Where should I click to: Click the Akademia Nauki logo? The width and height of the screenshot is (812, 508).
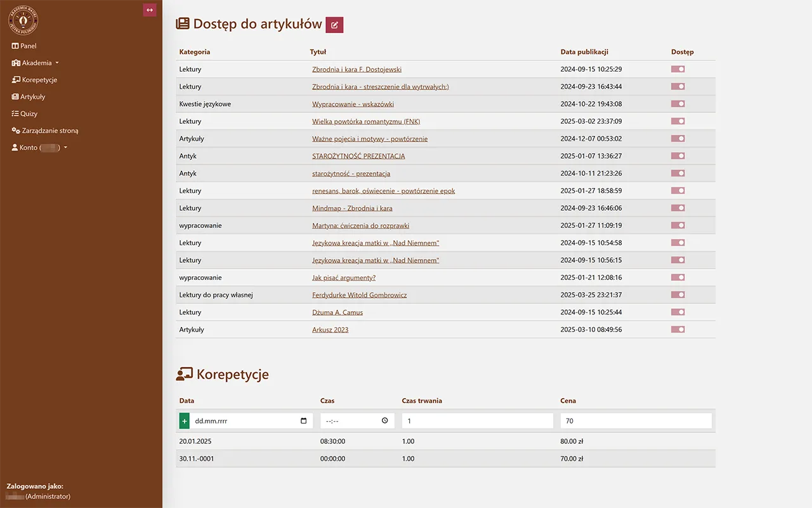point(23,19)
